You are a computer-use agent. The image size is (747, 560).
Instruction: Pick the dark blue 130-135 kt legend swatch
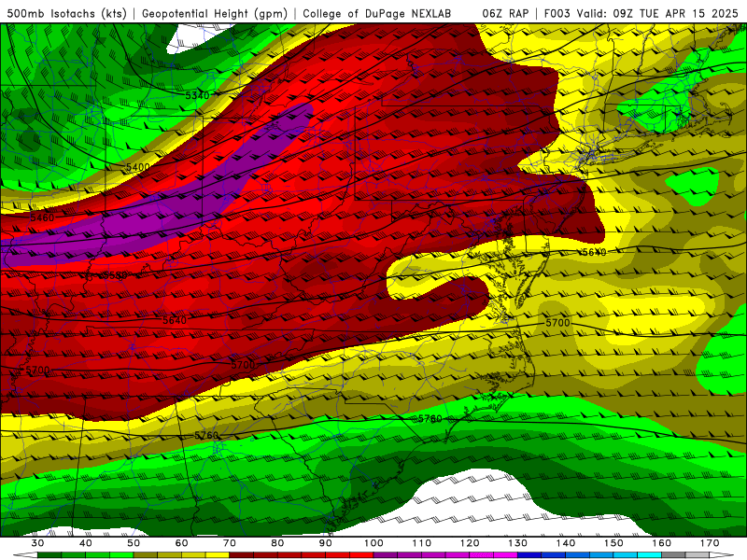coord(529,555)
